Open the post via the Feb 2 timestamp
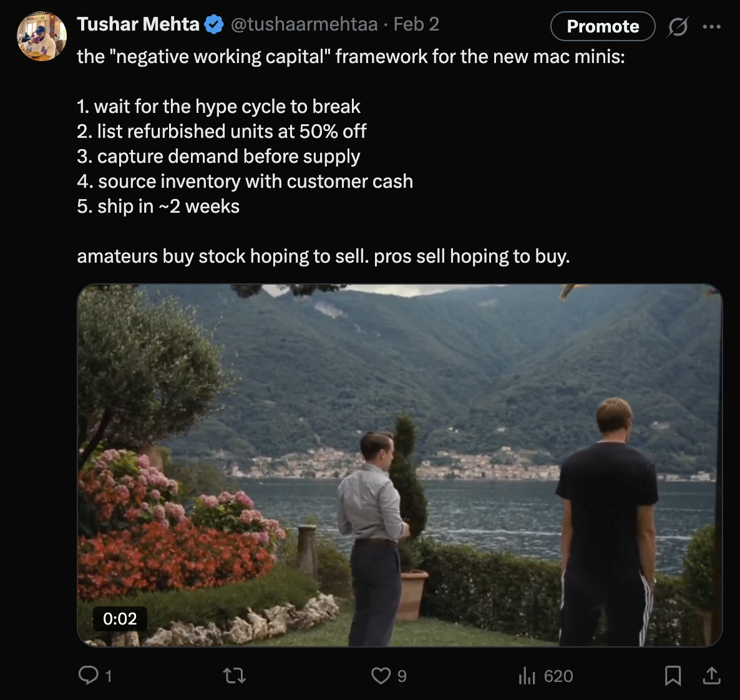The image size is (740, 700). coord(416,24)
